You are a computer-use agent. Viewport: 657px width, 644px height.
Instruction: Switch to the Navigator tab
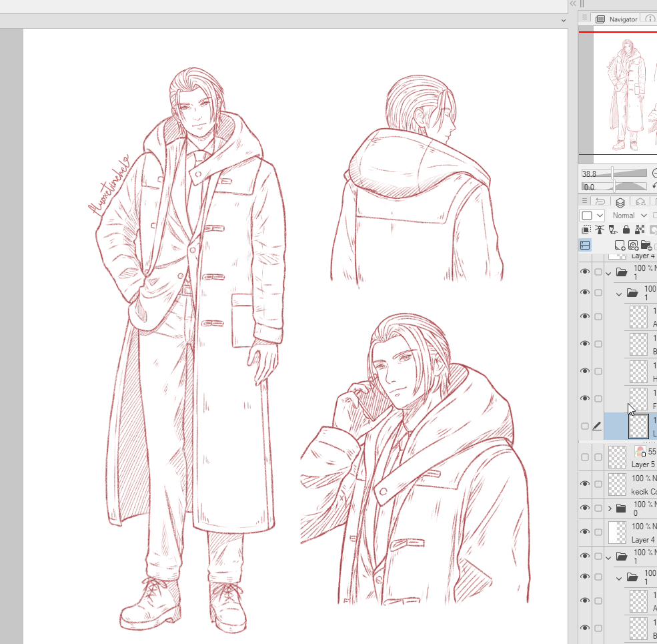tap(617, 19)
